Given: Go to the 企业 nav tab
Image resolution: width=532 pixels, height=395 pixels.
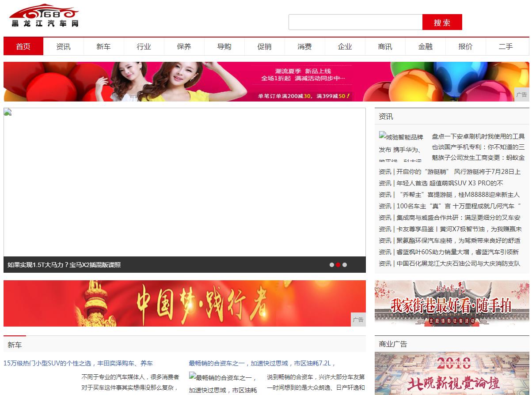Looking at the screenshot, I should point(345,46).
